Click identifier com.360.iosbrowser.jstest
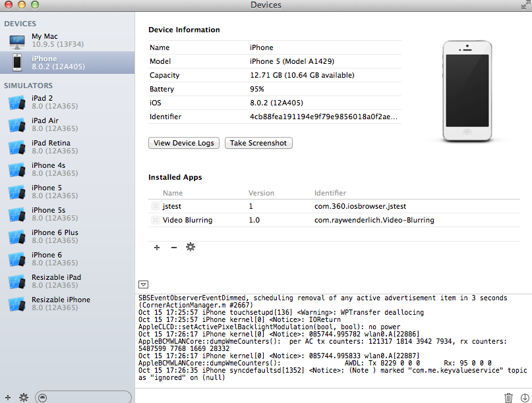This screenshot has width=532, height=403. [x=360, y=206]
